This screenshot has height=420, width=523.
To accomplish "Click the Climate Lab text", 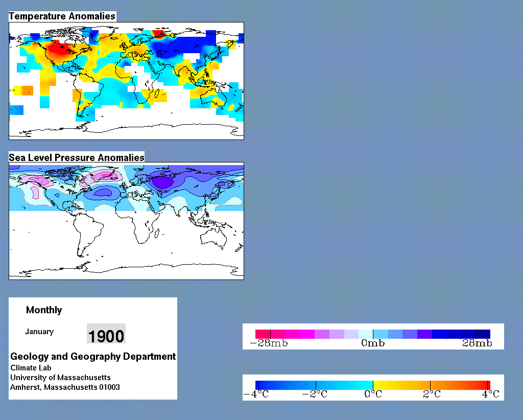I will (x=31, y=367).
